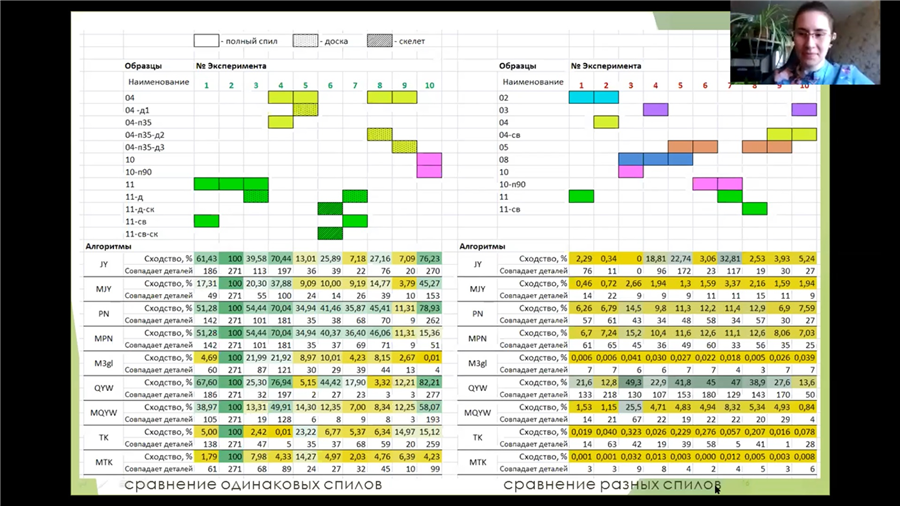900x506 pixels.
Task: Select the cyan cell in row 02, experiment 1
Action: point(581,97)
